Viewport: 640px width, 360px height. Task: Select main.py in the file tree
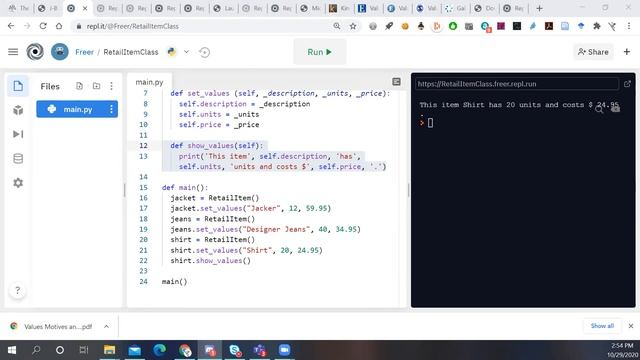pos(77,109)
